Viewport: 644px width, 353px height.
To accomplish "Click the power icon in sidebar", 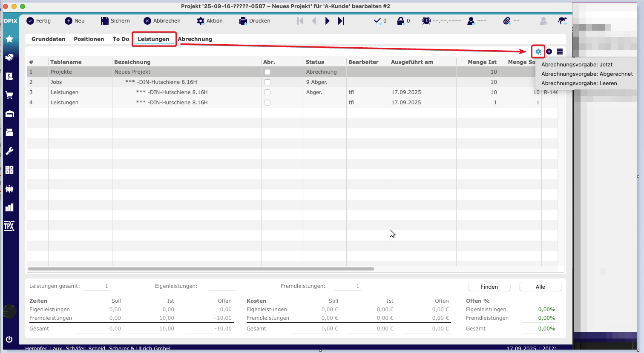I will pyautogui.click(x=9, y=339).
